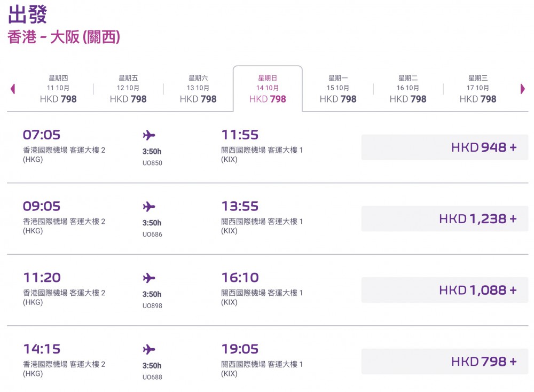Expand the HKD 1,238 + fare option

pyautogui.click(x=445, y=219)
